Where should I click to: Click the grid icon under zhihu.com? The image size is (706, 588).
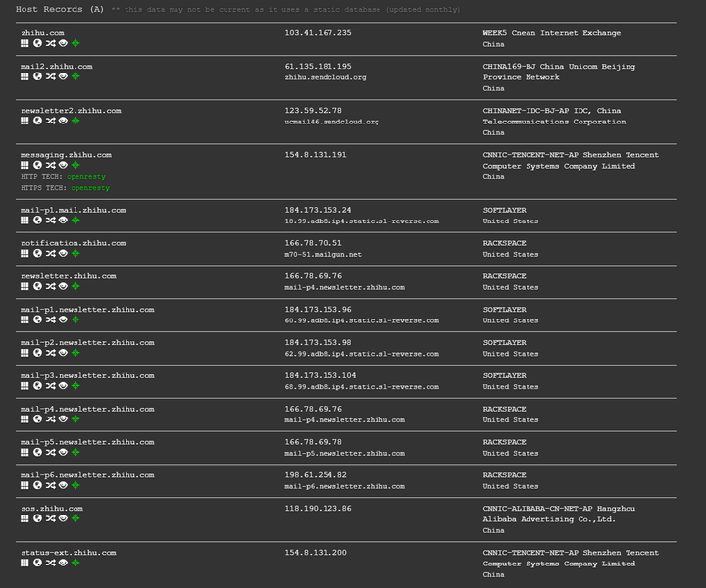coord(25,43)
